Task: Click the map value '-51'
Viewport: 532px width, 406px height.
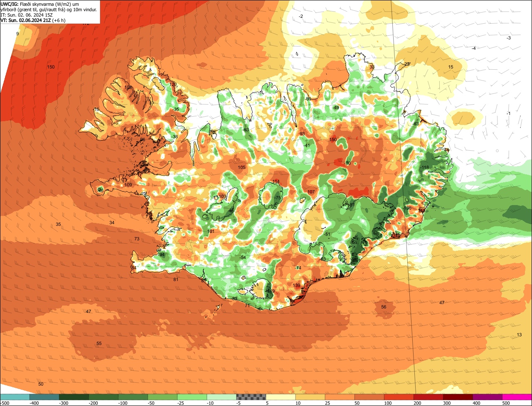Action: click(x=327, y=234)
